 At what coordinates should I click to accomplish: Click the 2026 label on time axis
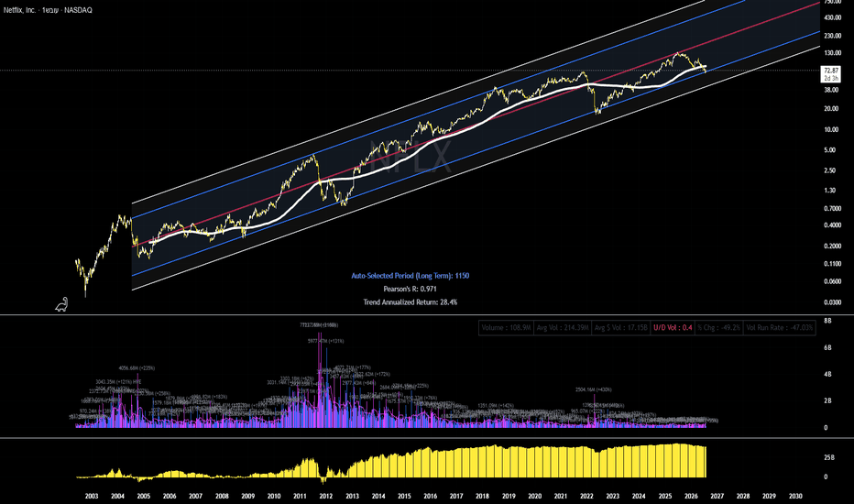691,496
